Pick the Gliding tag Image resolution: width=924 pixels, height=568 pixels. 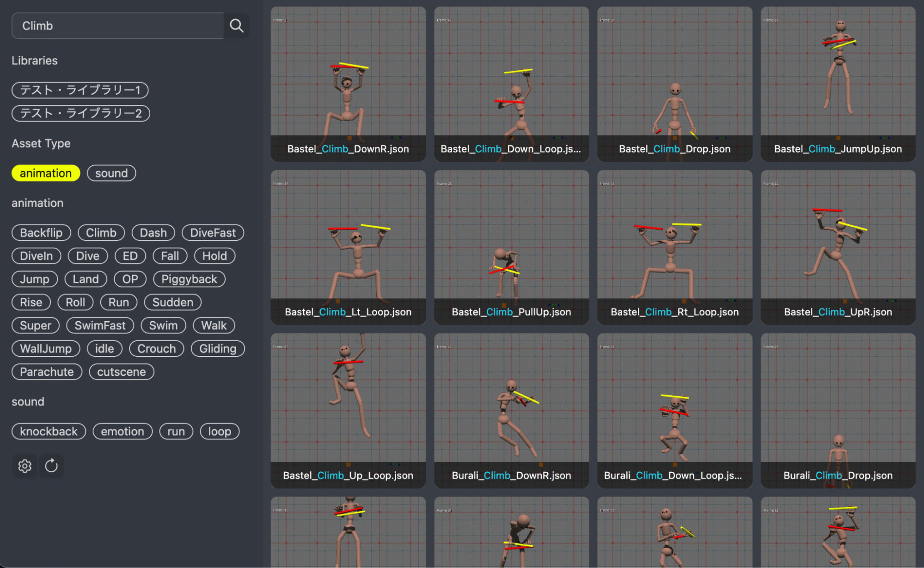(x=218, y=348)
